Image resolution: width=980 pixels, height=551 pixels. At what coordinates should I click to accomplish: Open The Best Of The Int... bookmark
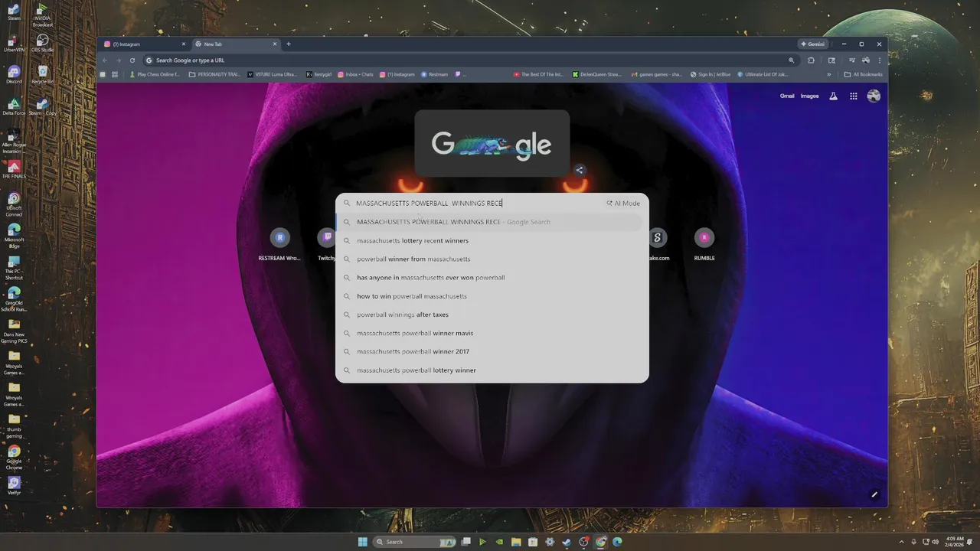538,75
